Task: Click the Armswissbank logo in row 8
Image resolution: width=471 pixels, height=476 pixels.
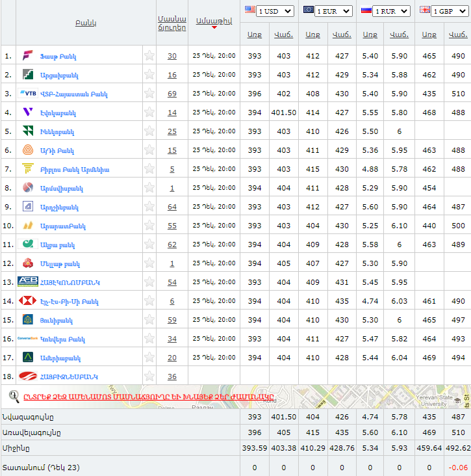Action: tap(27, 188)
